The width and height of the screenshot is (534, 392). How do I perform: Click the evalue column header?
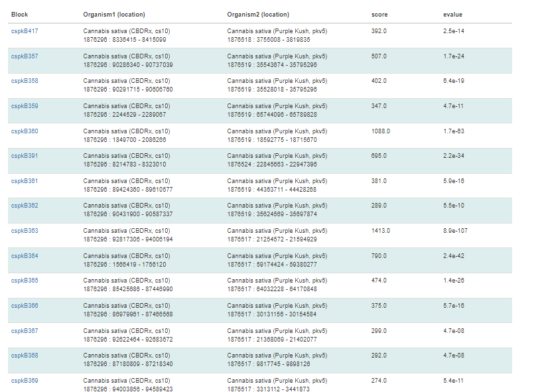(453, 15)
